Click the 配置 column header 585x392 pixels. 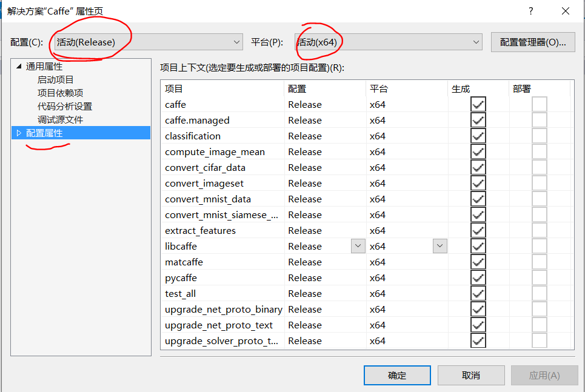[326, 89]
